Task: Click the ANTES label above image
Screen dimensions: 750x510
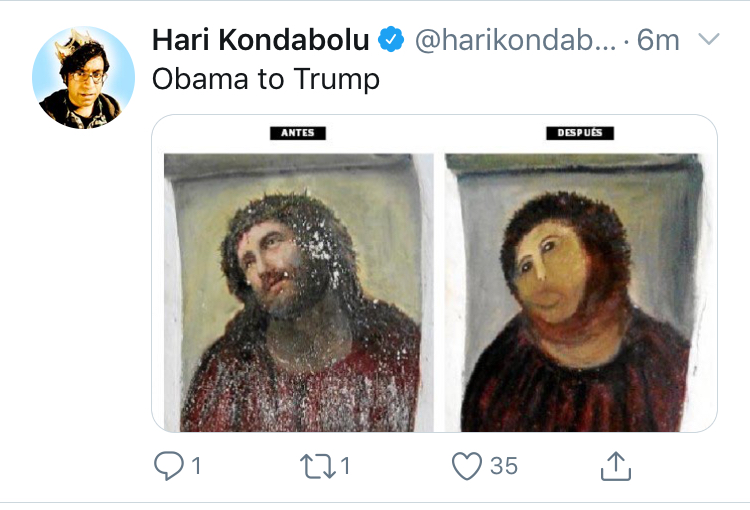Action: click(x=298, y=133)
